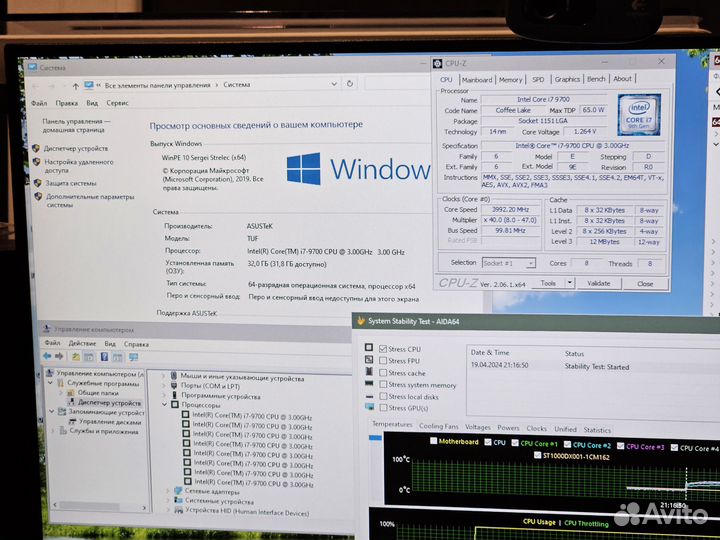720x540 pixels.
Task: Enable Stress system memory option
Action: coord(383,384)
